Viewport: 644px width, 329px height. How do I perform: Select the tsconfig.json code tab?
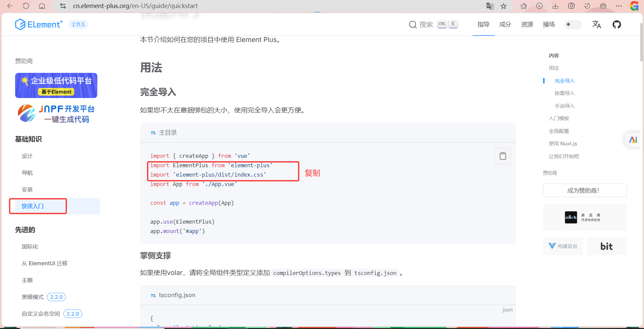coord(173,295)
